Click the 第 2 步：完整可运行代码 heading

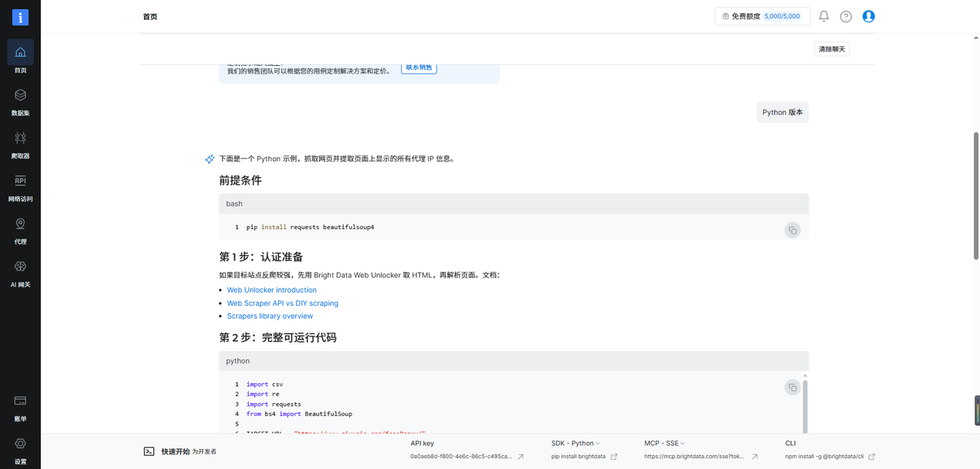tap(278, 337)
